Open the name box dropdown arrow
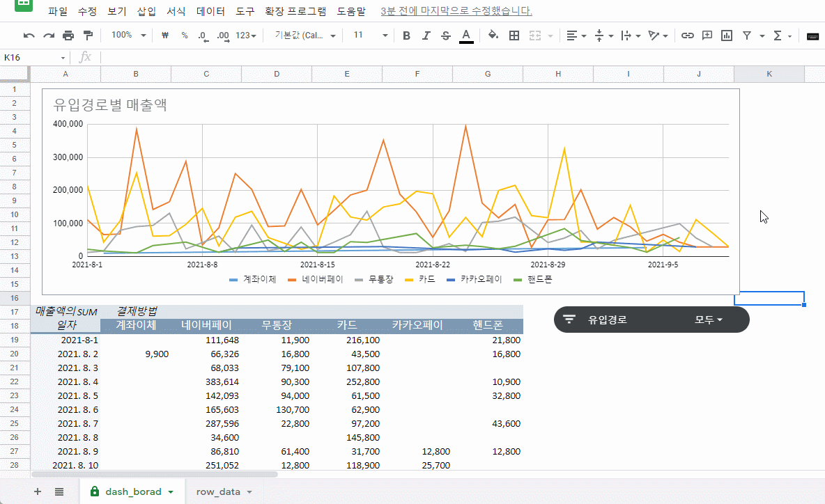The height and width of the screenshot is (504, 825). (x=63, y=58)
